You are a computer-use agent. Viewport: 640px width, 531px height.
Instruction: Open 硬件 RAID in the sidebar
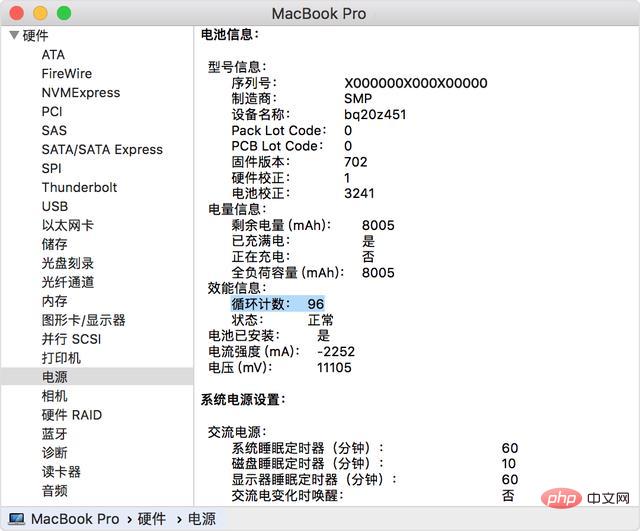point(72,415)
